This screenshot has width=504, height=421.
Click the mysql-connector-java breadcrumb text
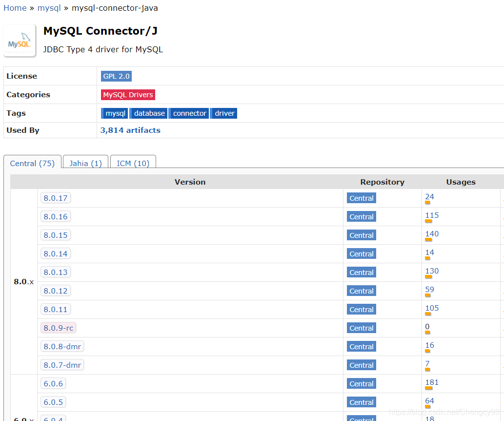pyautogui.click(x=115, y=8)
